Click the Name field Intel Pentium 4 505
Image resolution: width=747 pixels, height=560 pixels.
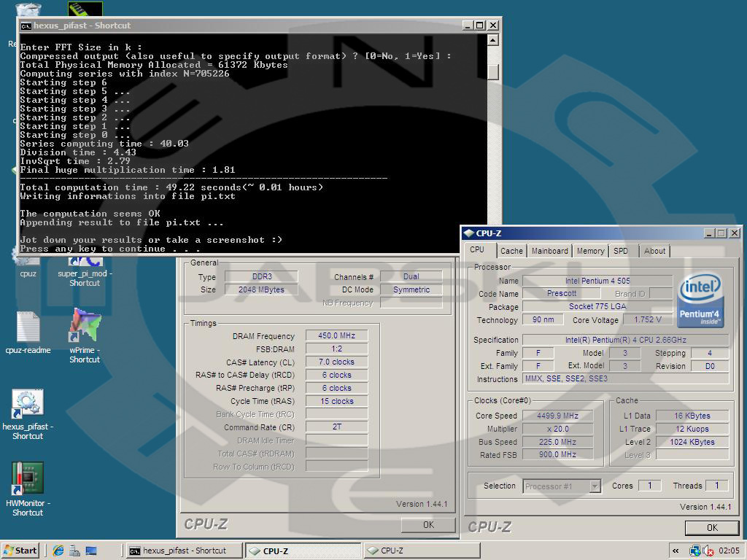click(x=597, y=281)
